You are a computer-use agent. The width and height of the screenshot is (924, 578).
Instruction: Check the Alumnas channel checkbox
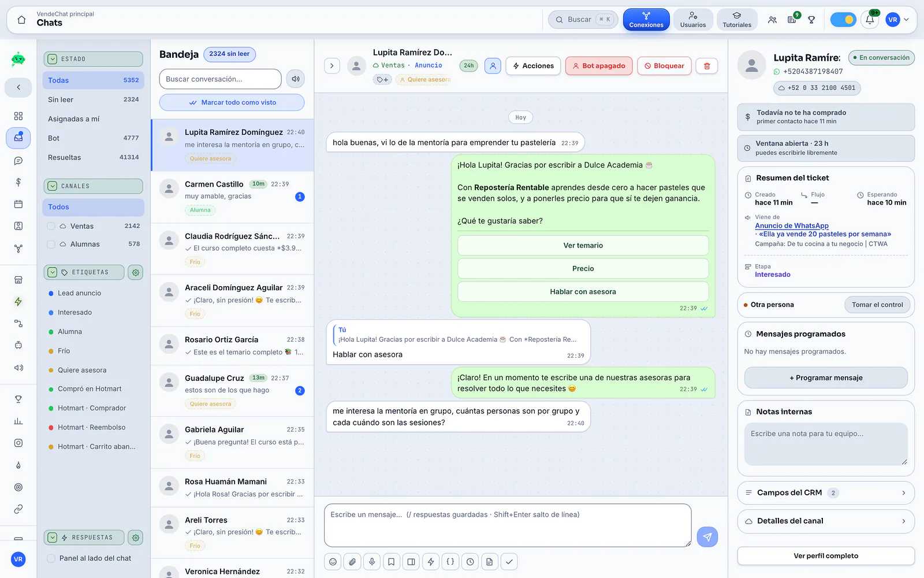51,244
